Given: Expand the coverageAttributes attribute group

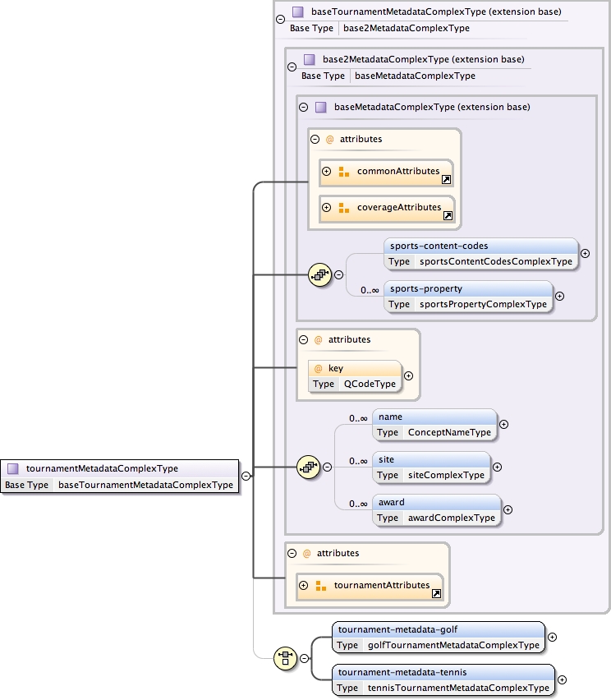Looking at the screenshot, I should pos(326,207).
